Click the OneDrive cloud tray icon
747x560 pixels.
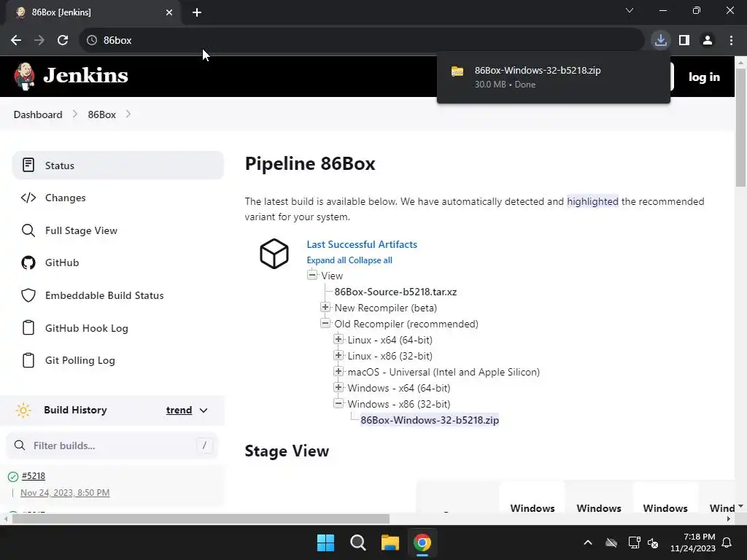(x=611, y=542)
